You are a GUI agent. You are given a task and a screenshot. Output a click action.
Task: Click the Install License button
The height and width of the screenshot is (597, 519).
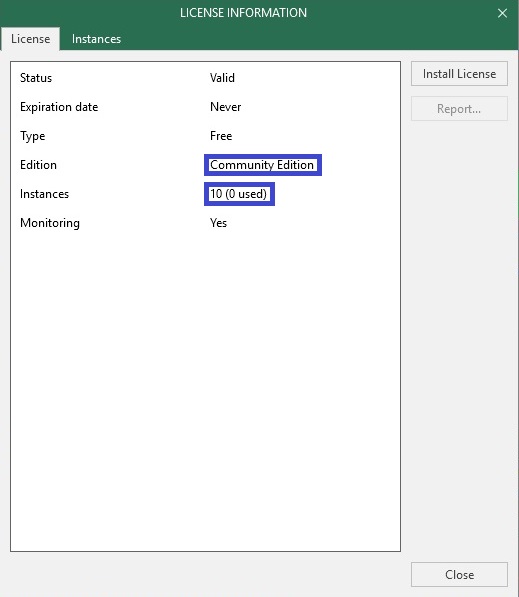click(x=459, y=73)
